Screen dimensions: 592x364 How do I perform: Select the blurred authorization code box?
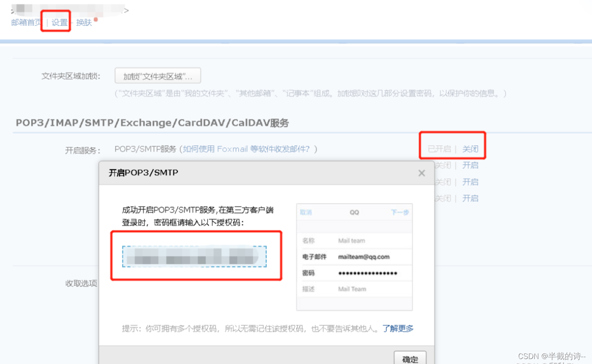tap(194, 256)
